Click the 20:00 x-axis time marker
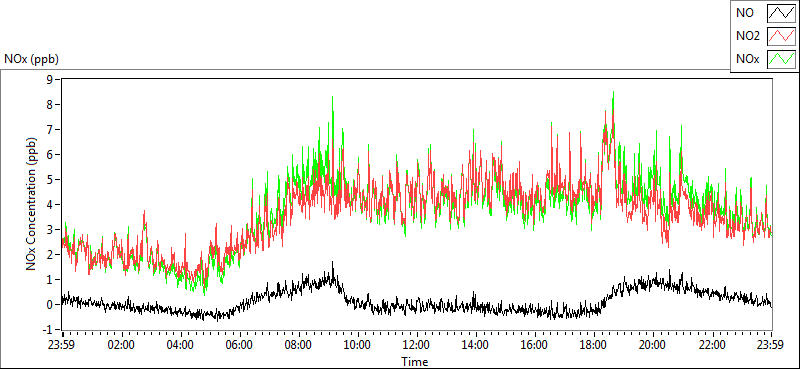The image size is (800, 369). tap(653, 344)
